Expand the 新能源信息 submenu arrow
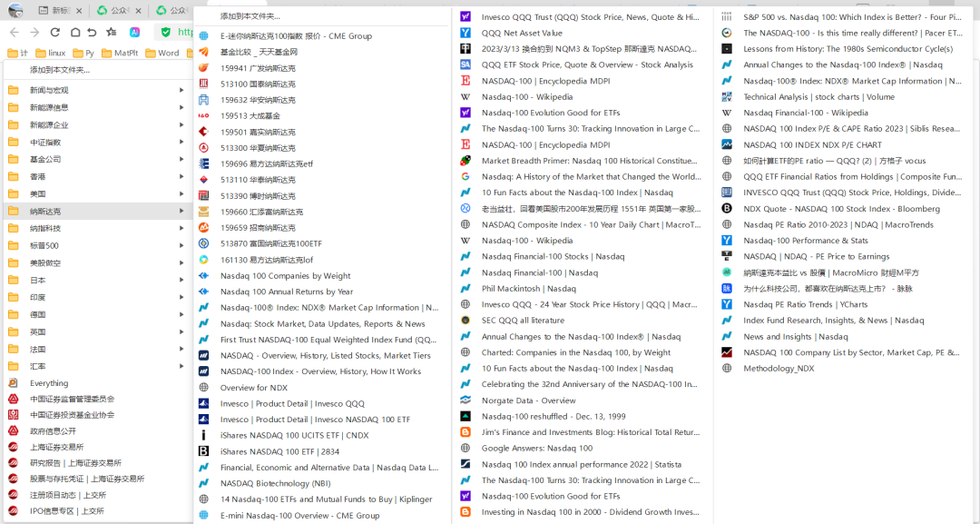Screen dimensions: 980x524 coord(181,107)
